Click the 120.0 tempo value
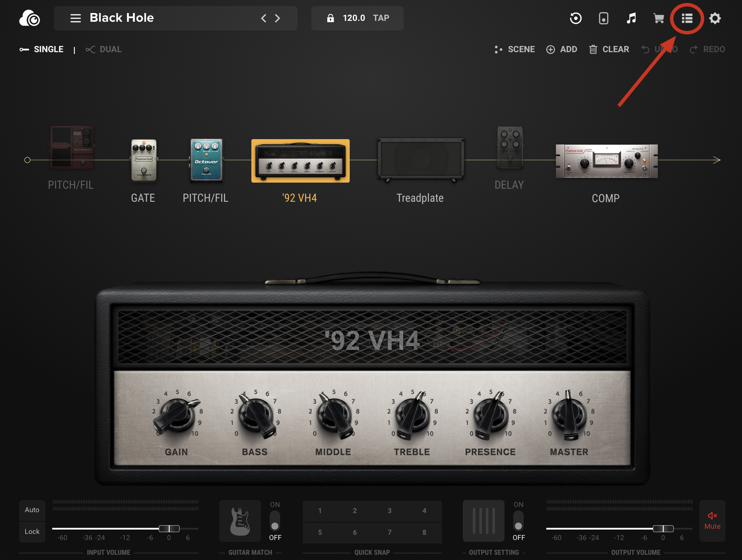Screen dimensions: 742x560 354,18
